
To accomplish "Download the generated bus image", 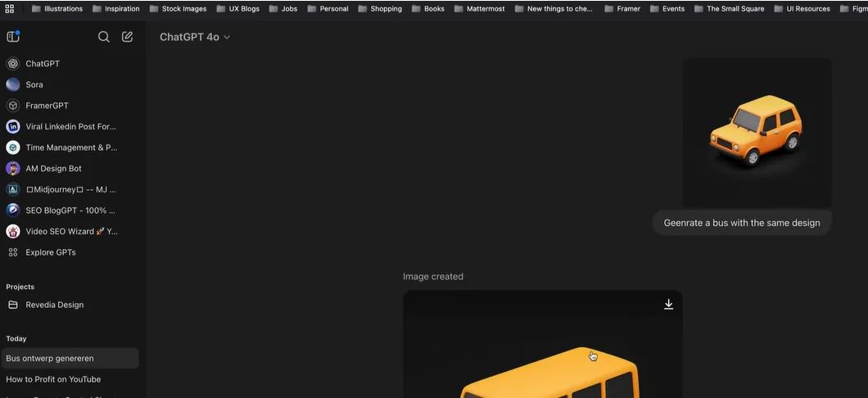I will point(669,305).
